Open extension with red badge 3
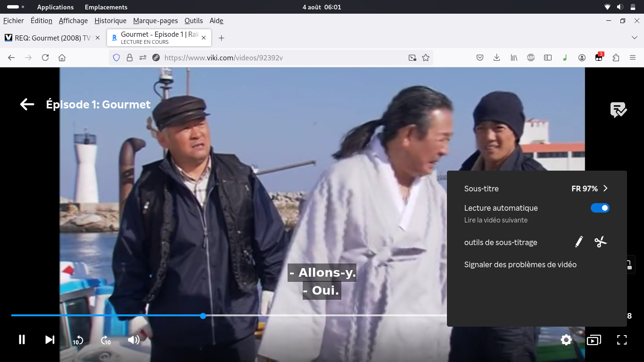Screen dimensions: 644x362 tap(599, 57)
